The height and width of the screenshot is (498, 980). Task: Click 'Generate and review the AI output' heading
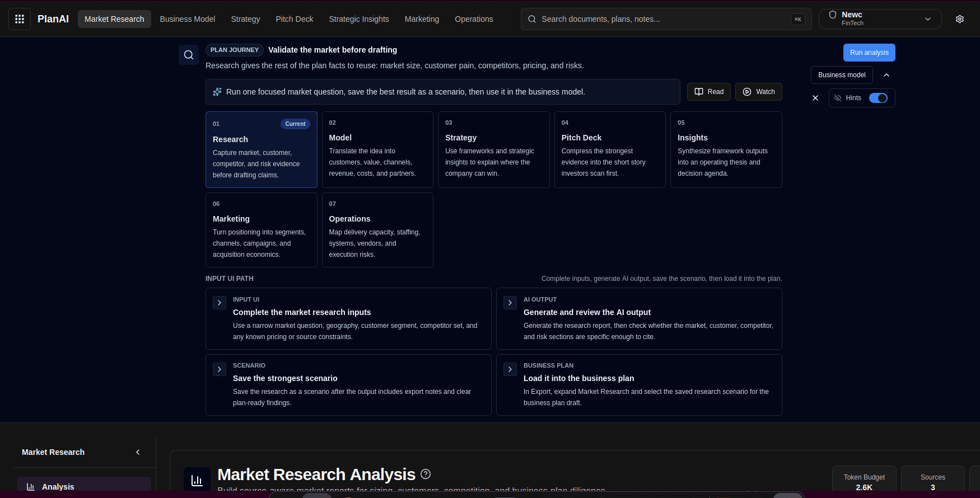(587, 312)
